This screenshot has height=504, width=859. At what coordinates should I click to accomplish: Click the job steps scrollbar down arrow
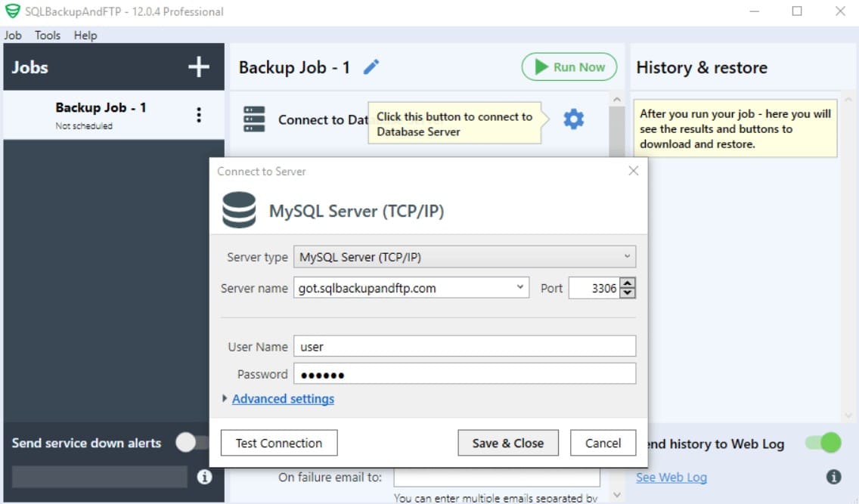(x=617, y=495)
